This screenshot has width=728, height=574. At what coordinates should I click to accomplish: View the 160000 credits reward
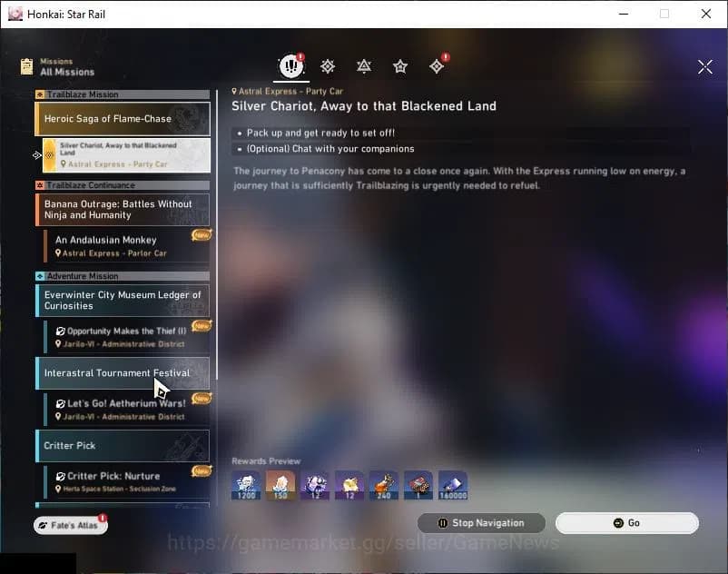tap(453, 485)
